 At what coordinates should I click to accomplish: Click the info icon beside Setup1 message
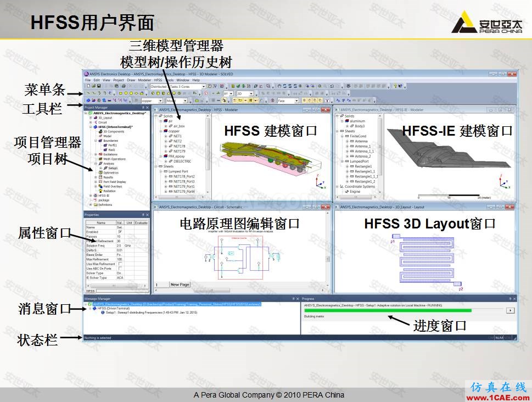click(103, 312)
